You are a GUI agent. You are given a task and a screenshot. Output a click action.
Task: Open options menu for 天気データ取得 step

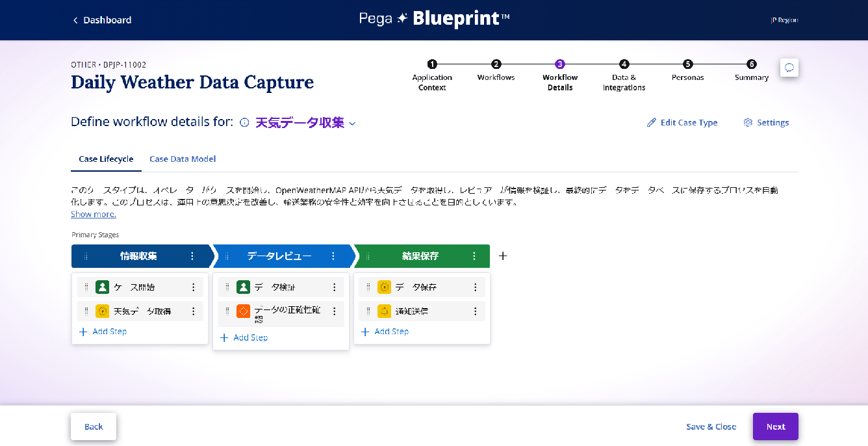pyautogui.click(x=193, y=311)
